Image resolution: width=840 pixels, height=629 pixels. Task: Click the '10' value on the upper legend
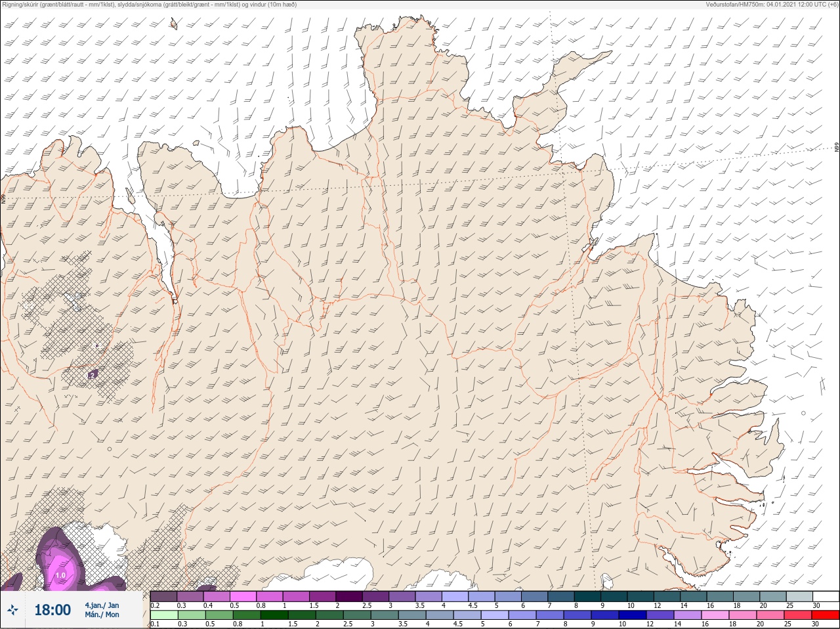coord(631,605)
